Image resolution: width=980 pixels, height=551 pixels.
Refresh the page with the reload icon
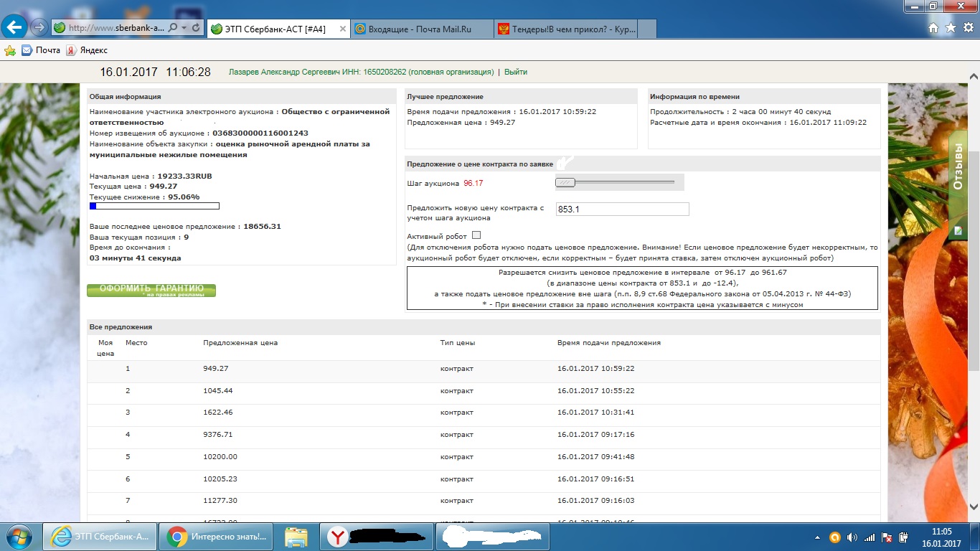tap(197, 28)
